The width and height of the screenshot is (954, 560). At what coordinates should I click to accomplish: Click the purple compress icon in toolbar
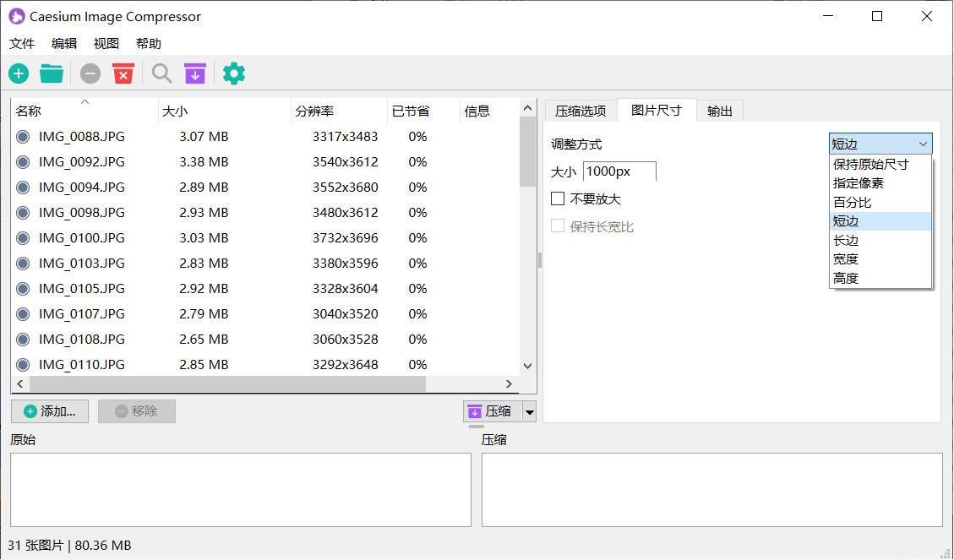point(195,74)
